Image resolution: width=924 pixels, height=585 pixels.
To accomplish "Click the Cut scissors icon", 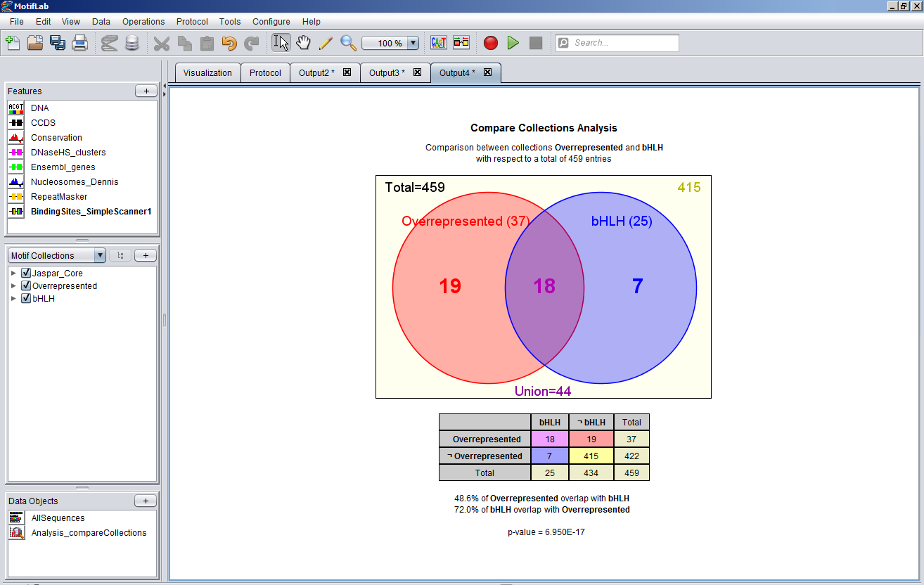I will tap(162, 43).
